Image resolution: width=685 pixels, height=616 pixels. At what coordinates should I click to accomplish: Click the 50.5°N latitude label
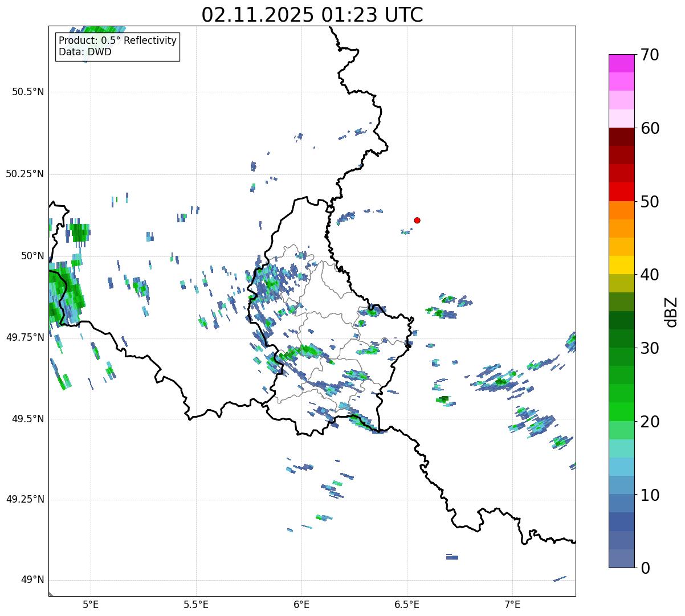pos(28,92)
